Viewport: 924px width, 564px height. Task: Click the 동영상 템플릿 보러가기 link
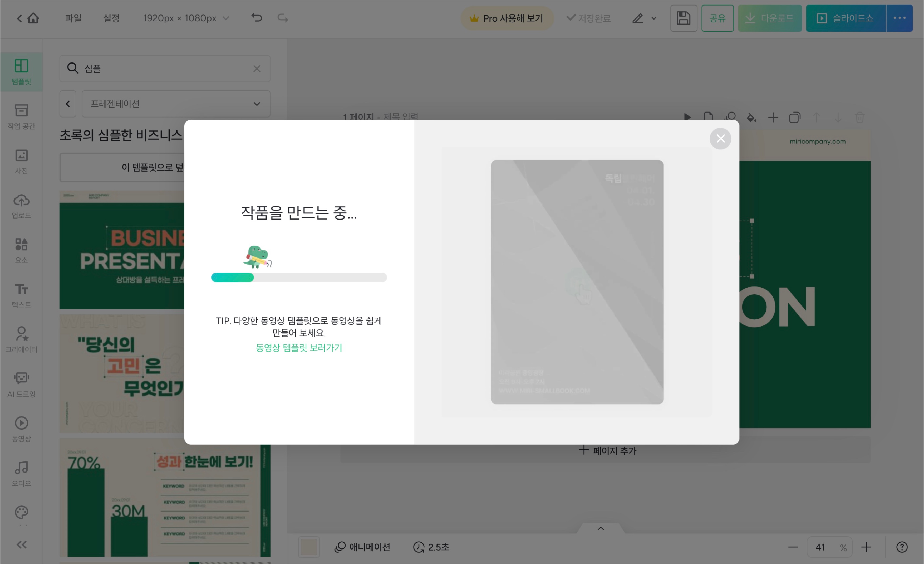pos(298,347)
